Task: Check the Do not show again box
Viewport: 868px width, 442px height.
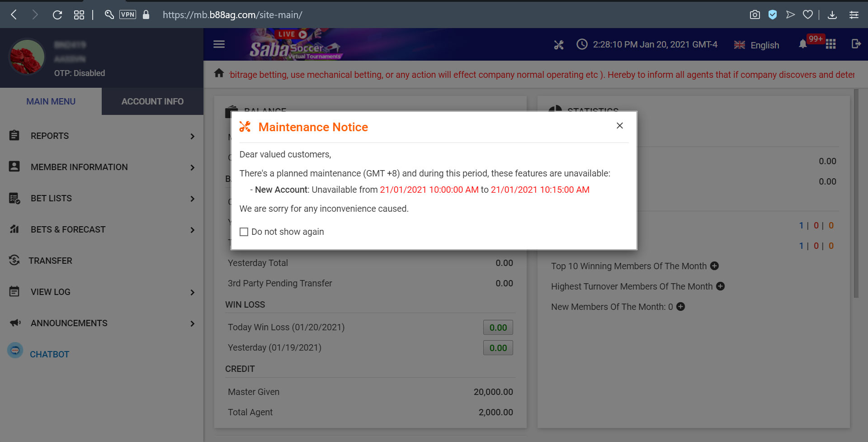Action: (x=244, y=232)
